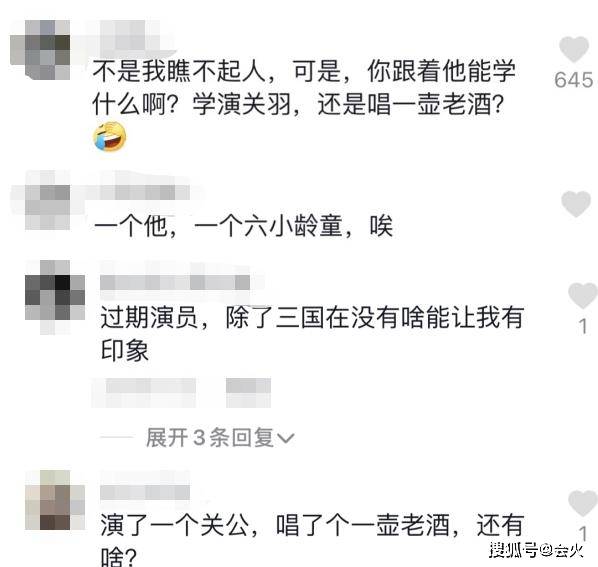The image size is (598, 567).
Task: Toggle the heart on the 演了一个关公 comment
Action: pyautogui.click(x=582, y=503)
